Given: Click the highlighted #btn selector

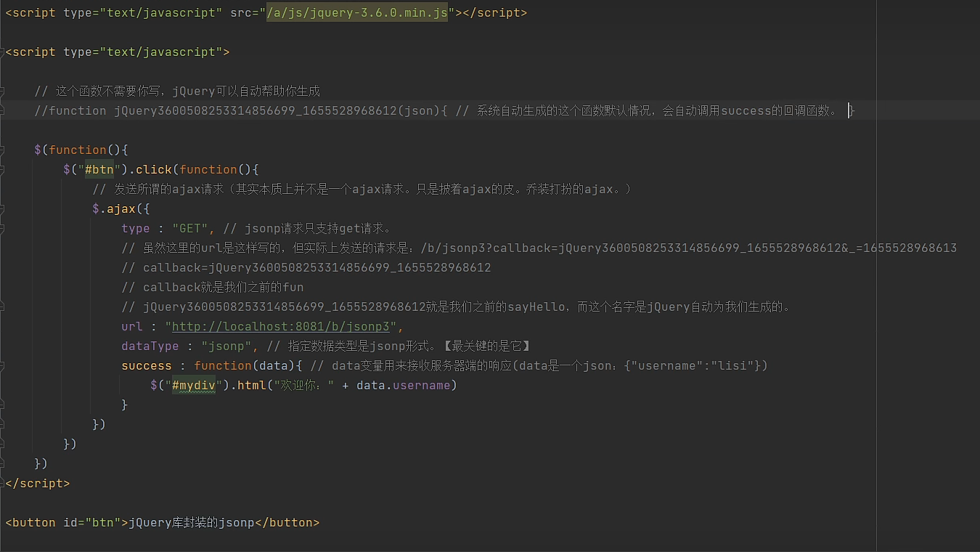Looking at the screenshot, I should 99,169.
